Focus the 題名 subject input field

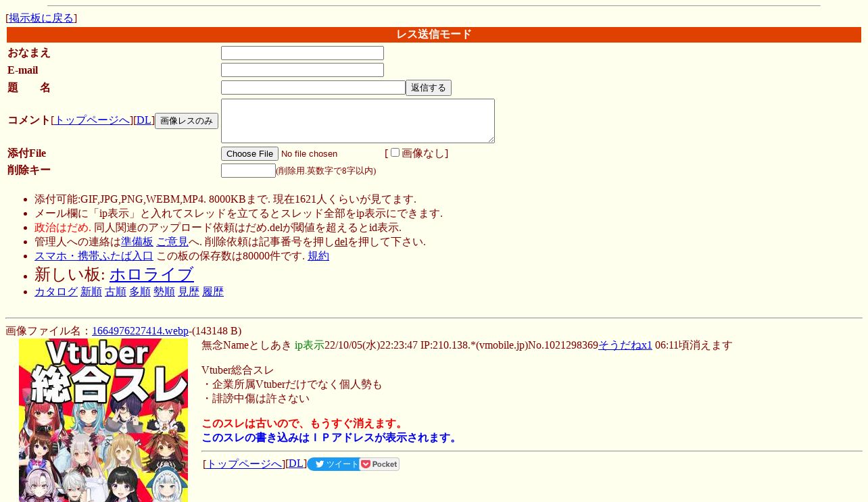pyautogui.click(x=313, y=88)
